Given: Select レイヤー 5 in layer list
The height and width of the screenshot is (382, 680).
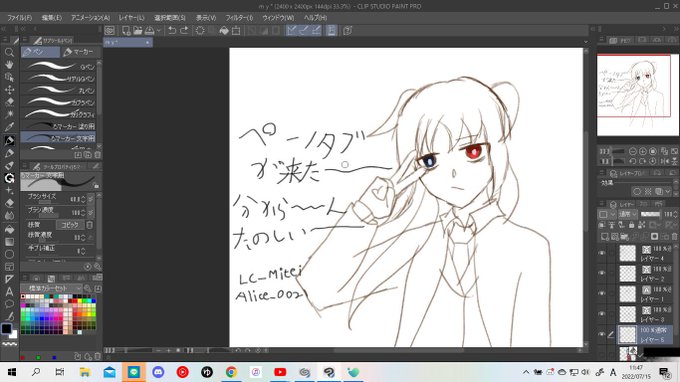Looking at the screenshot, I should (x=646, y=334).
